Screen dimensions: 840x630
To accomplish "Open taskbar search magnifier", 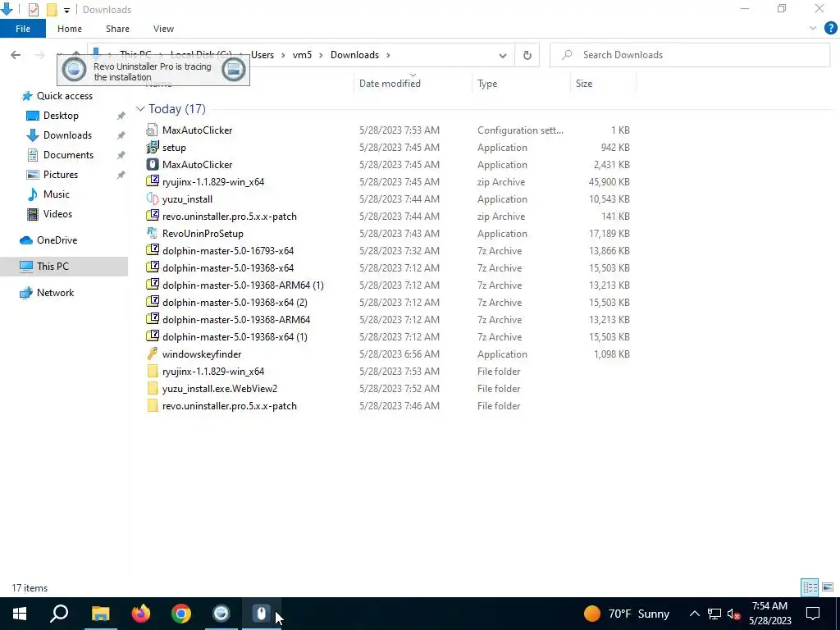I will tap(59, 614).
